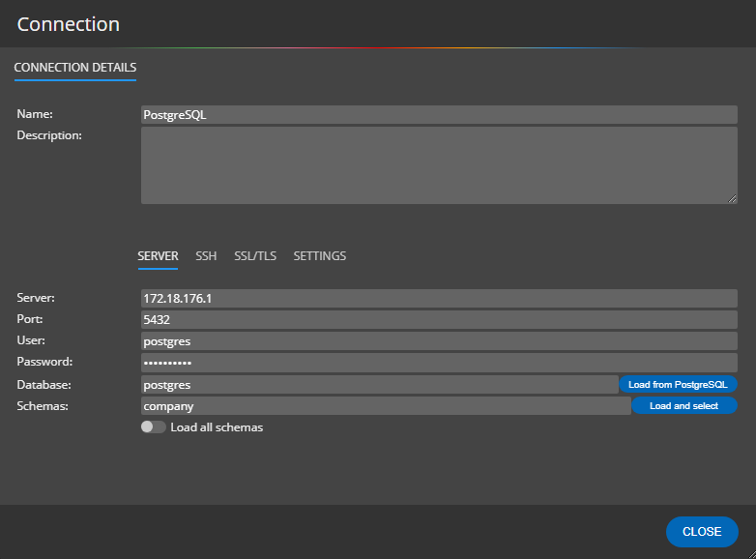Click the Load from PostgreSQL button

[678, 384]
